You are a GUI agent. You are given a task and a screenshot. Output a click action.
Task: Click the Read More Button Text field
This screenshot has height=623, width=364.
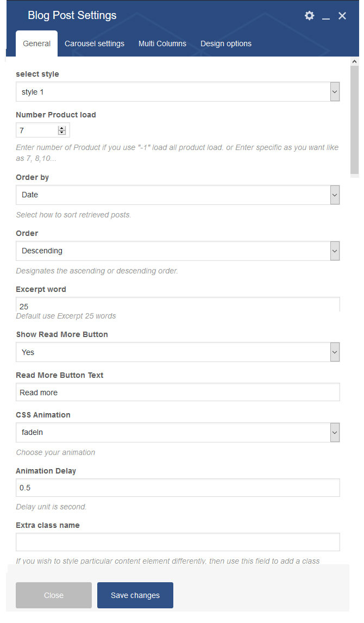tap(178, 392)
